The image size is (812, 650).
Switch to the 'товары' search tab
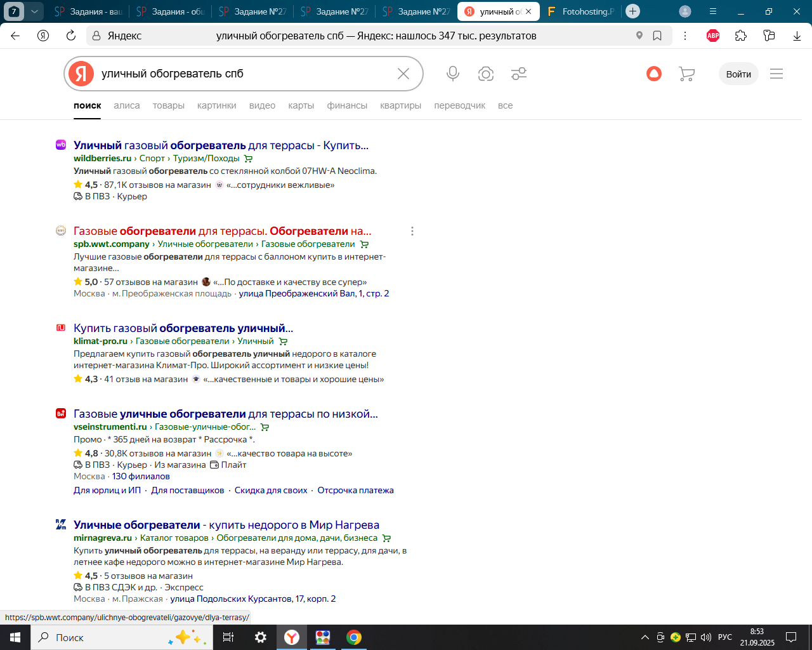(169, 105)
